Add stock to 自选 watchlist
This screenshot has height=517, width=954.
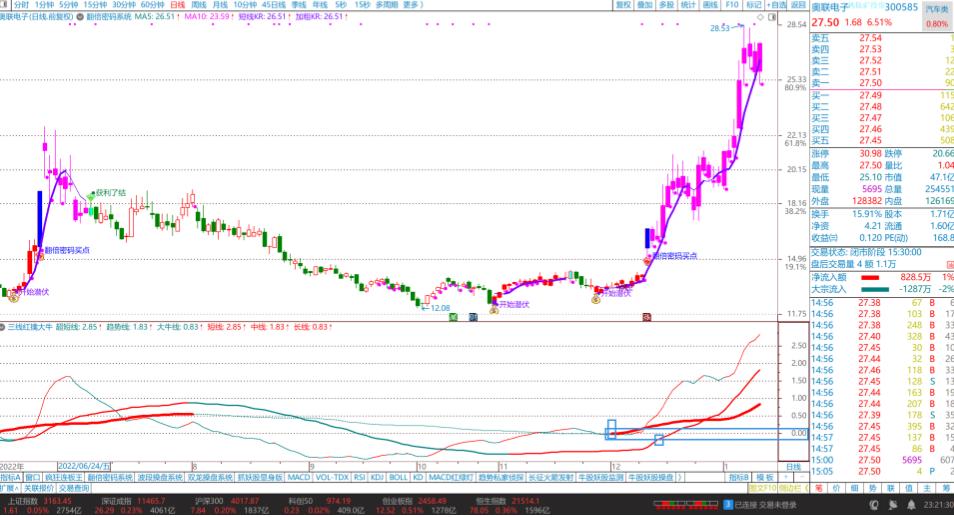776,5
